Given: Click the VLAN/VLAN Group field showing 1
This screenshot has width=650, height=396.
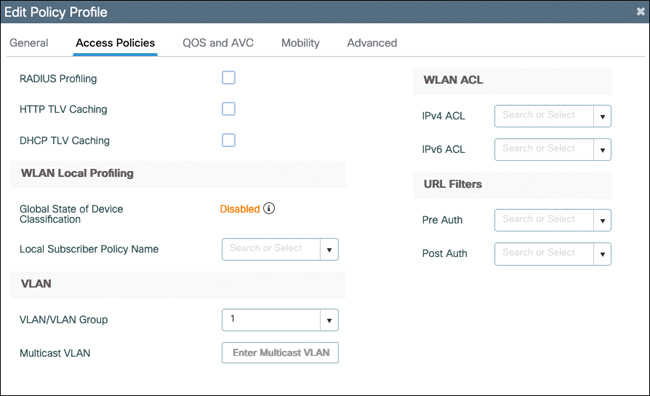Looking at the screenshot, I should [x=271, y=320].
